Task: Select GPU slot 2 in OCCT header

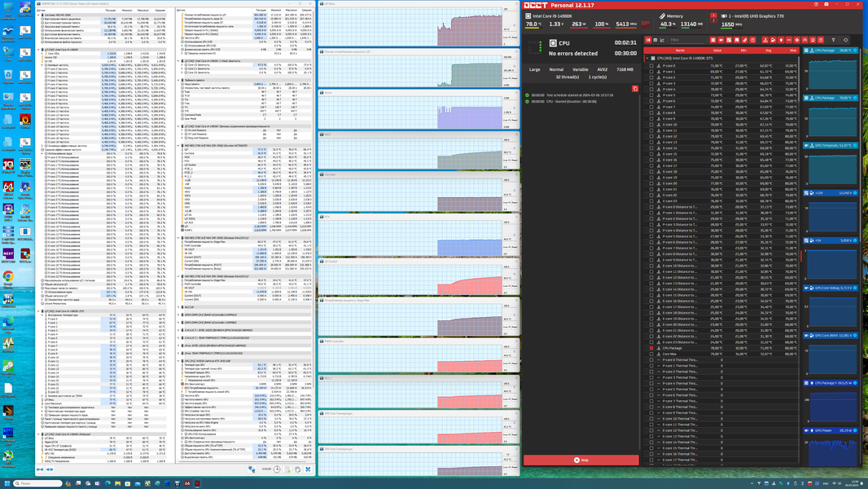Action: [713, 20]
